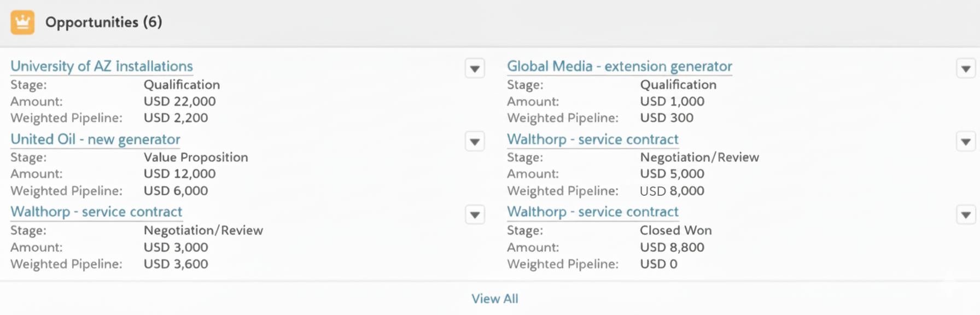Image resolution: width=980 pixels, height=315 pixels.
Task: Open Global Media extension generator opportunity
Action: (x=619, y=66)
